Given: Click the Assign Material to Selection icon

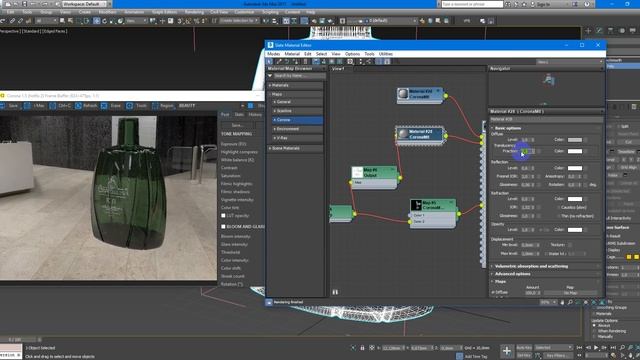Looking at the screenshot, I should pyautogui.click(x=296, y=62).
